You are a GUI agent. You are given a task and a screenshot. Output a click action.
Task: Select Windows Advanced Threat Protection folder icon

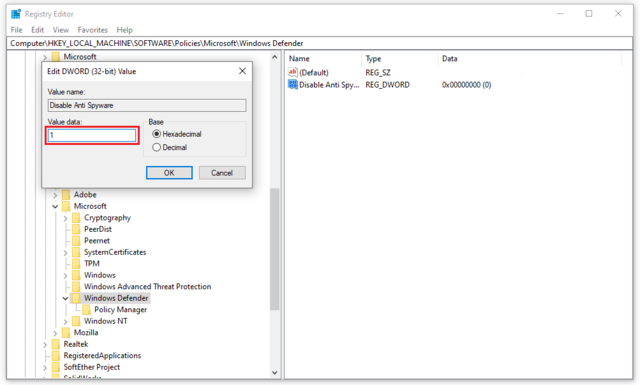pos(76,286)
